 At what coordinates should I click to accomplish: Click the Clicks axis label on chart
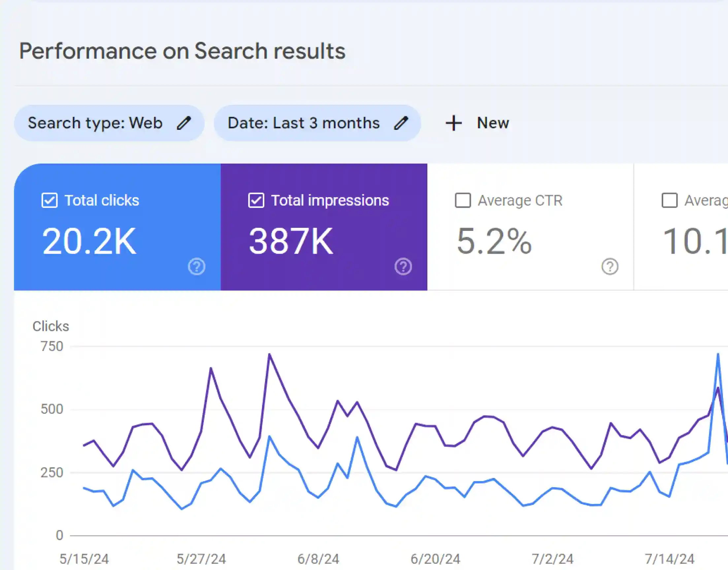point(51,326)
